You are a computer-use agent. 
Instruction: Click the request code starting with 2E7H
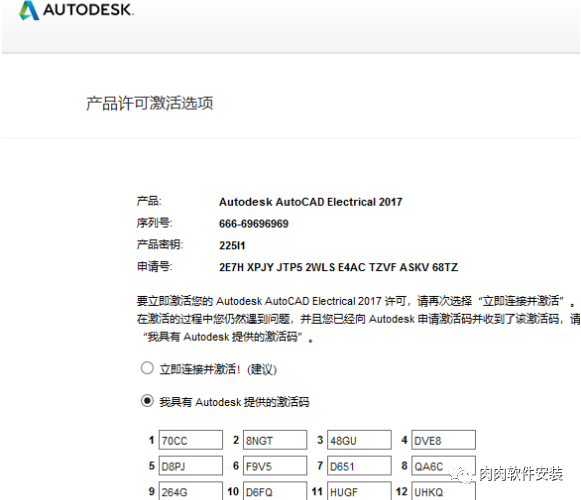pos(338,267)
